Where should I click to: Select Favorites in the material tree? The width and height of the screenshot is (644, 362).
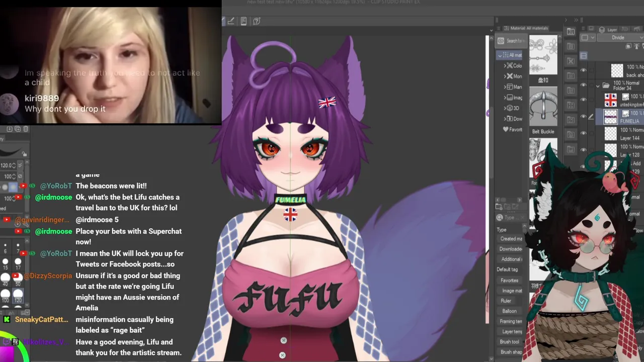click(x=512, y=129)
